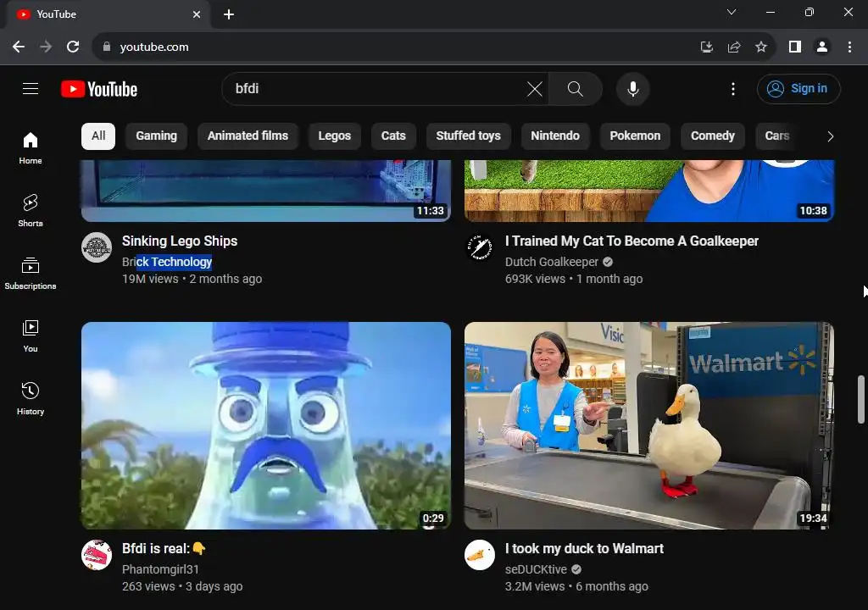Image resolution: width=868 pixels, height=610 pixels.
Task: Close the YouTube tab
Action: (197, 14)
